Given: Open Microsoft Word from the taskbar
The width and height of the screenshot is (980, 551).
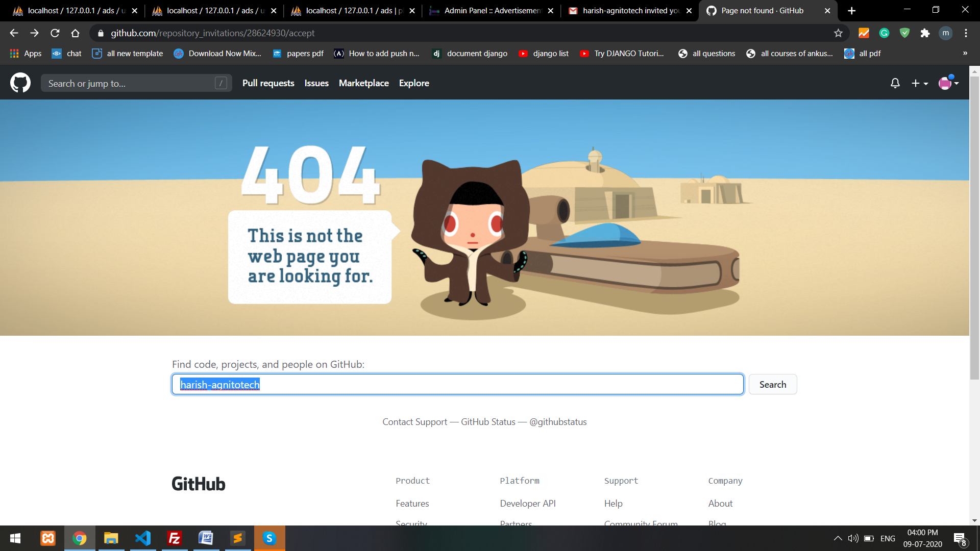Looking at the screenshot, I should pos(206,538).
